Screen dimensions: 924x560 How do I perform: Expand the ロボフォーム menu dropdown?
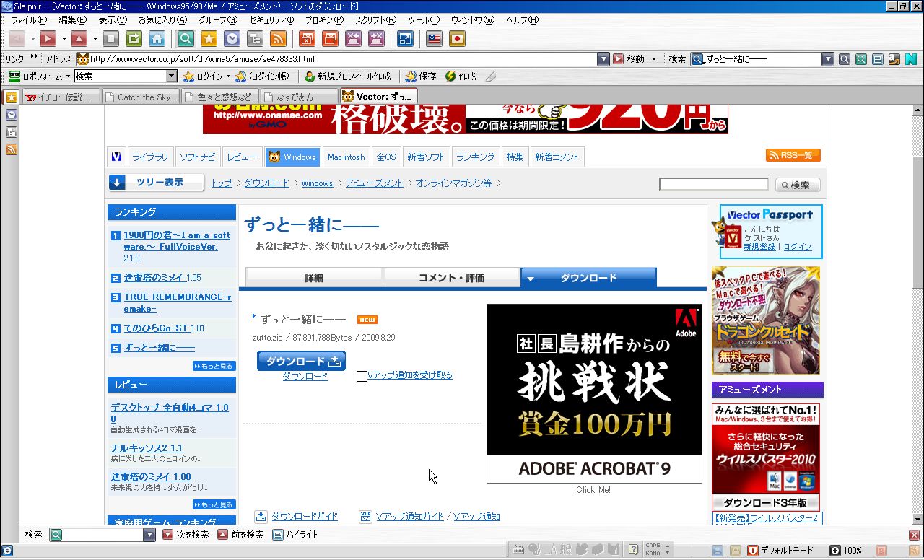pyautogui.click(x=69, y=76)
